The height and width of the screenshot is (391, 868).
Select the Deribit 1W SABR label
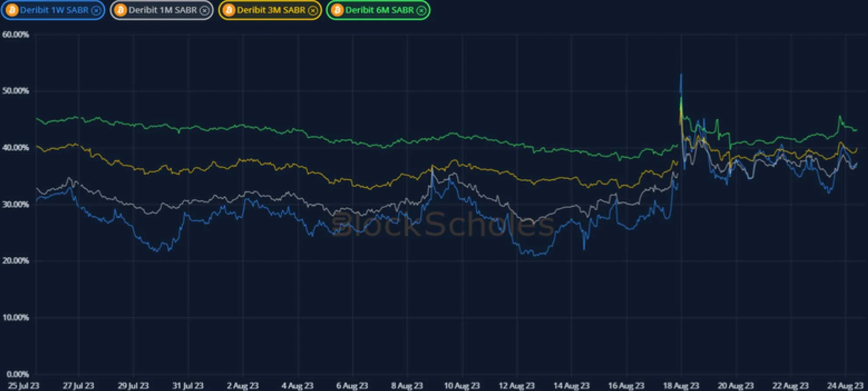(x=54, y=10)
